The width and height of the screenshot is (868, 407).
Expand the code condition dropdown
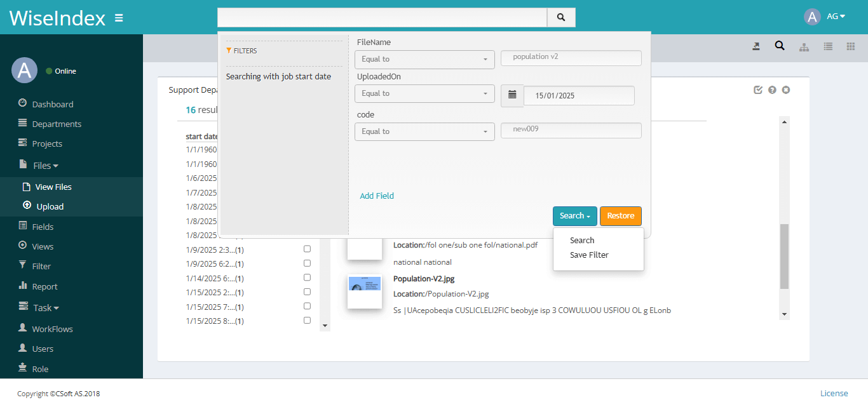(x=424, y=131)
